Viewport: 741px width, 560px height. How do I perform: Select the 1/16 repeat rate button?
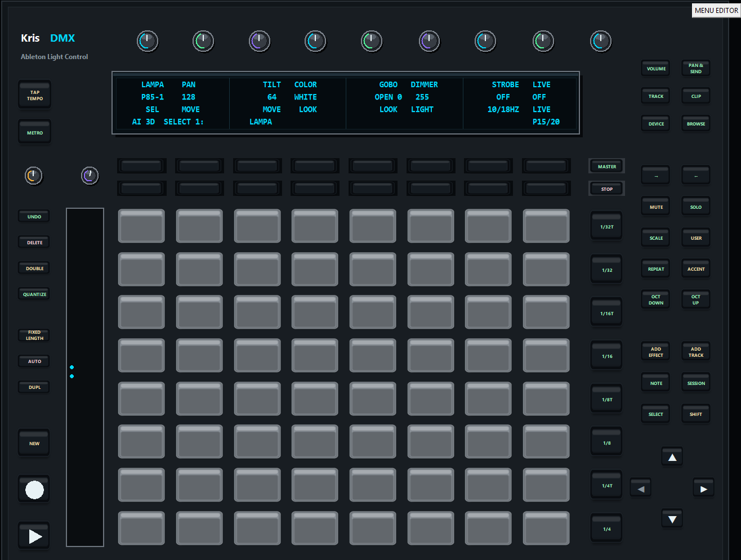pyautogui.click(x=607, y=356)
